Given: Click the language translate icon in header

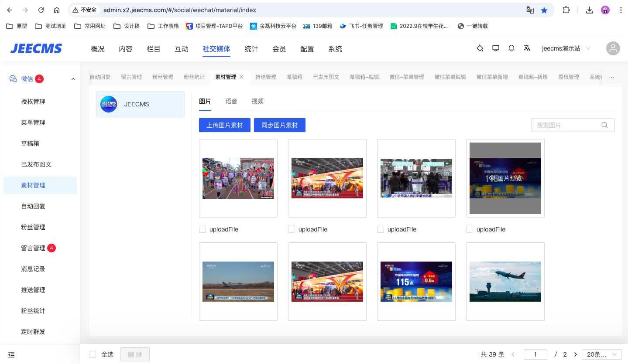Looking at the screenshot, I should 527,48.
